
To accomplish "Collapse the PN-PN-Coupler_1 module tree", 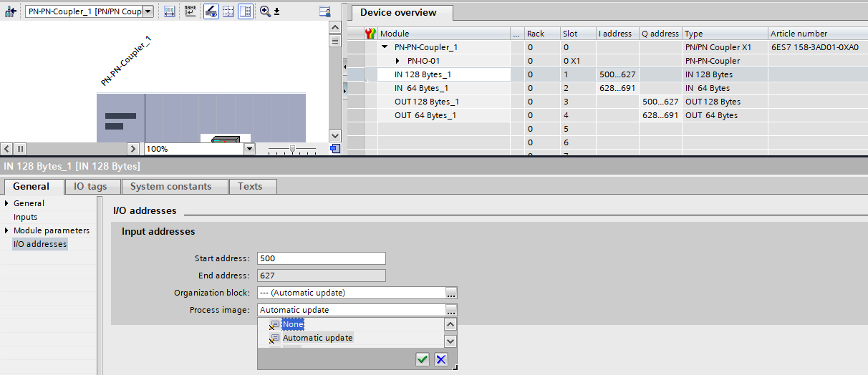I will click(x=385, y=47).
